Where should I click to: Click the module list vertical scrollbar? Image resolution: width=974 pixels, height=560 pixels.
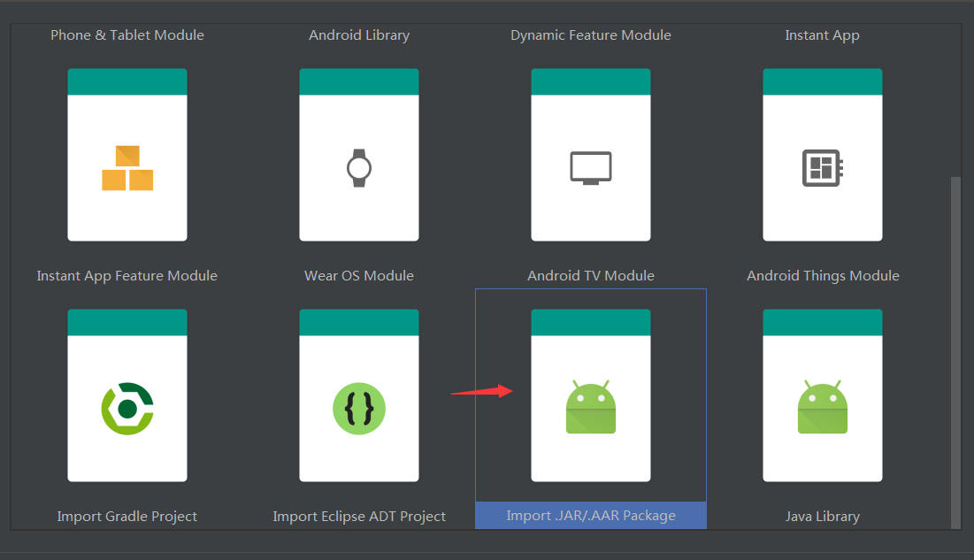tap(956, 352)
